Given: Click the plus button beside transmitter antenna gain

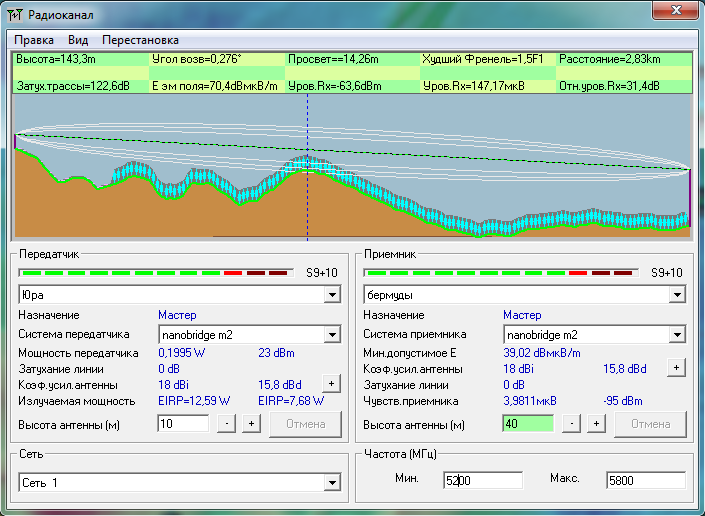Looking at the screenshot, I should (331, 384).
